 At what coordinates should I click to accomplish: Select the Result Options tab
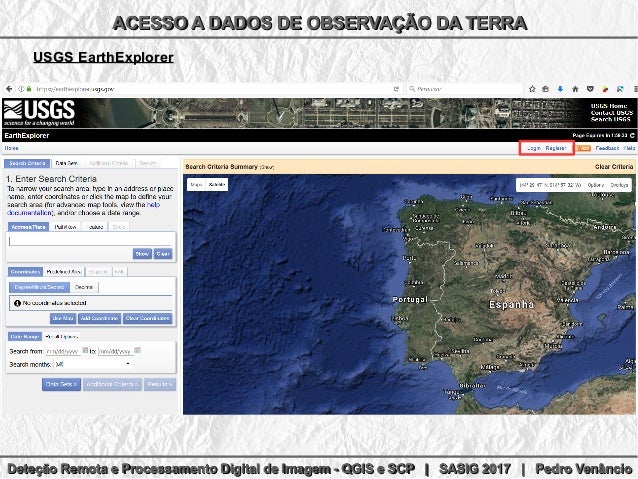[61, 337]
